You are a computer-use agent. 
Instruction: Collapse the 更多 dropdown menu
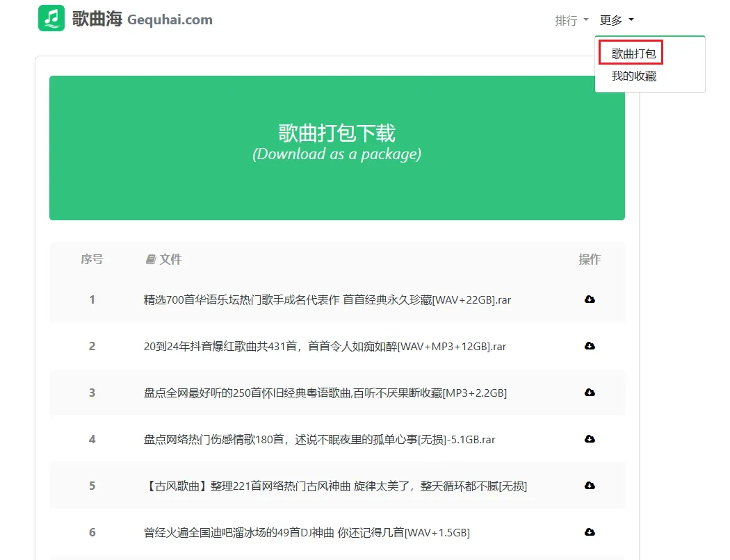coord(617,20)
